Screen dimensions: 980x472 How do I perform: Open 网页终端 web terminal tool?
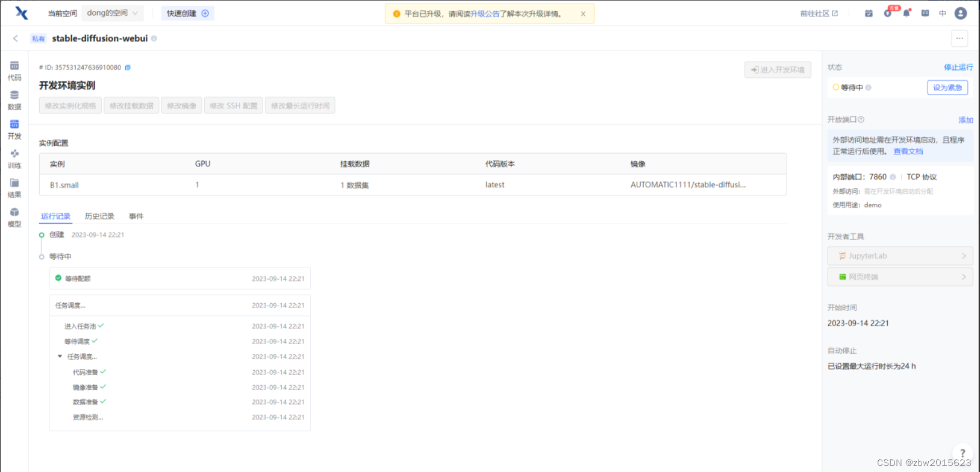click(900, 277)
